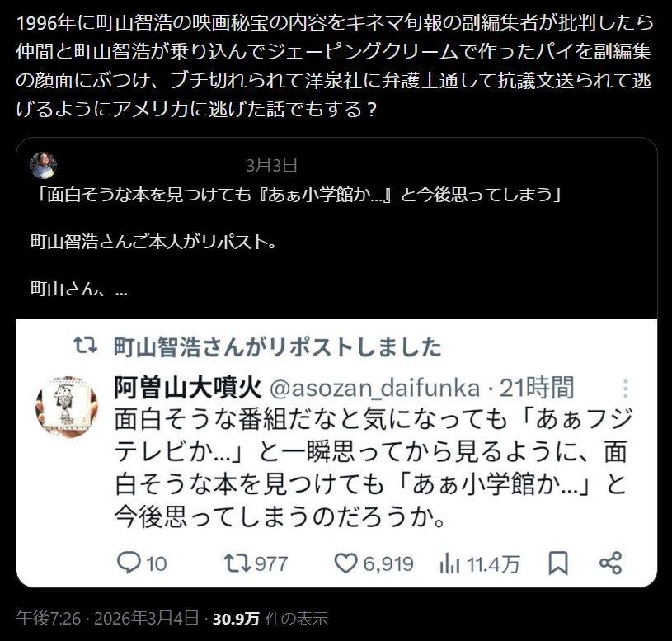Click the repost arrow beside 町山智浩さんがリポストしました
672x641 pixels.
pos(85,346)
